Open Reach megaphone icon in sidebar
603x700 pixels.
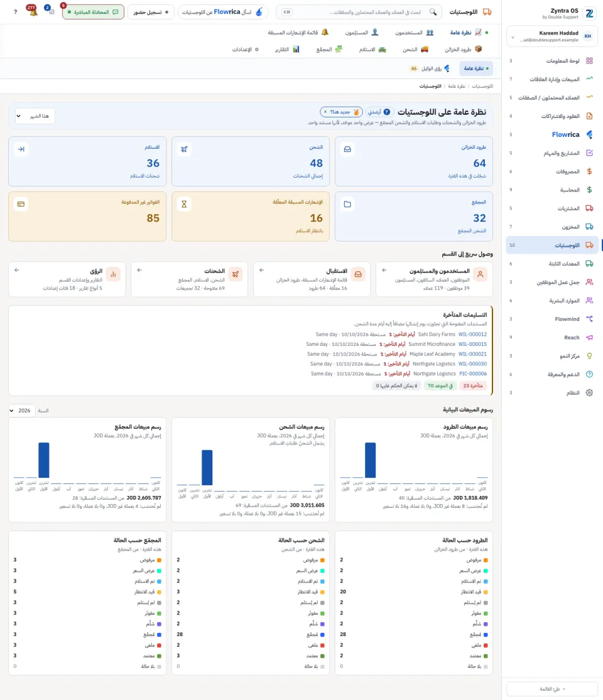(589, 338)
